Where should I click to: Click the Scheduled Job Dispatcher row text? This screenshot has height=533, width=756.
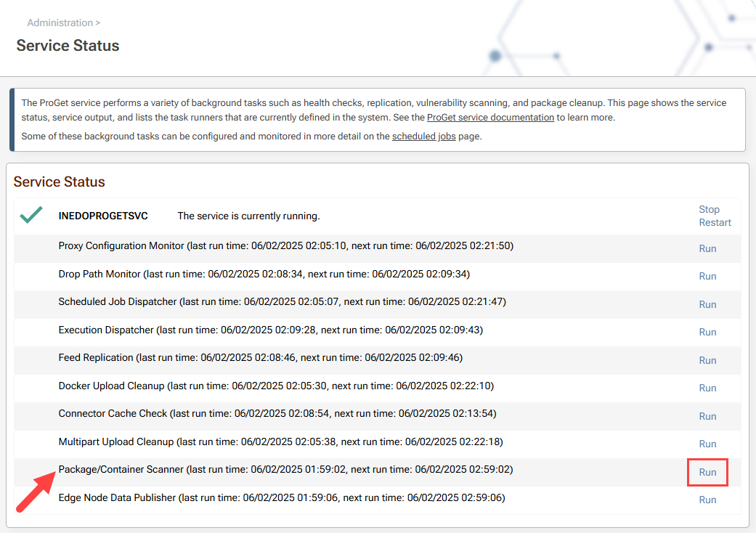tap(282, 301)
